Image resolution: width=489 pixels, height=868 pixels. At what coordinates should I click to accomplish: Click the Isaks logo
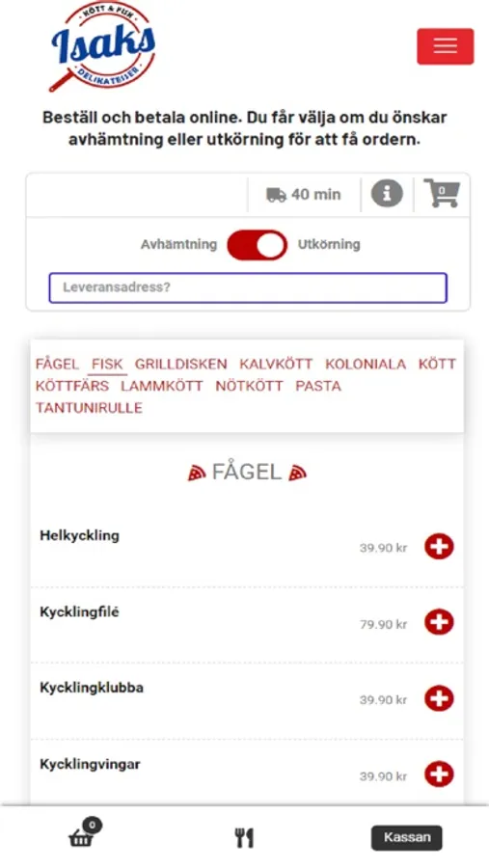[x=103, y=46]
